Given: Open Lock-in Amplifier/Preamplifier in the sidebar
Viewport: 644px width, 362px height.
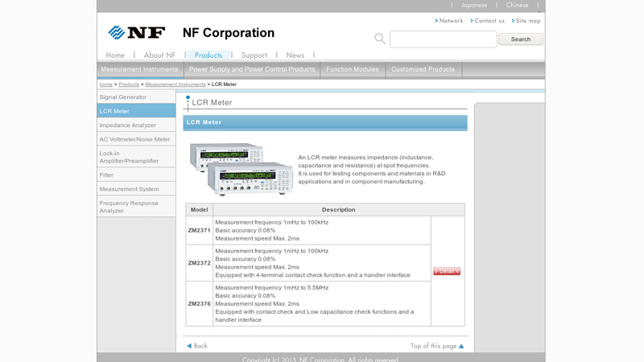Looking at the screenshot, I should click(136, 157).
